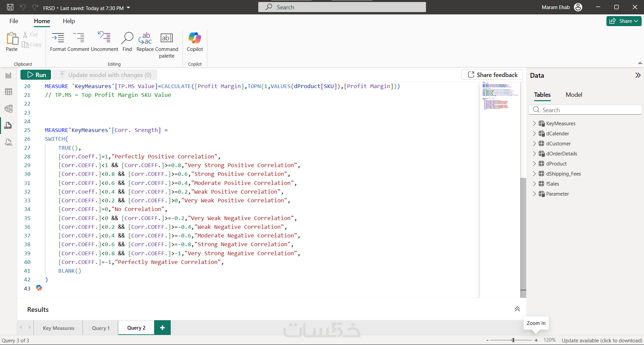The width and height of the screenshot is (644, 345).
Task: Expand the dProduct table
Action: (534, 164)
